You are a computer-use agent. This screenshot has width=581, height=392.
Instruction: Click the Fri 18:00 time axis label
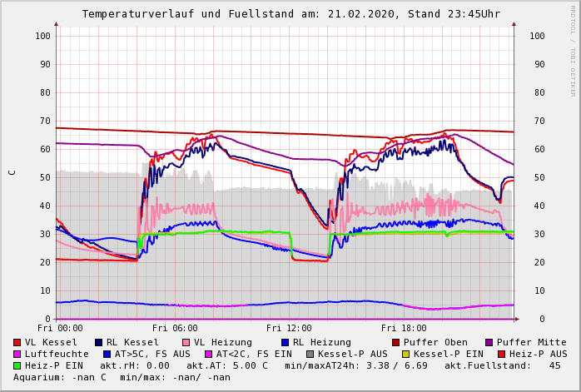(x=404, y=329)
